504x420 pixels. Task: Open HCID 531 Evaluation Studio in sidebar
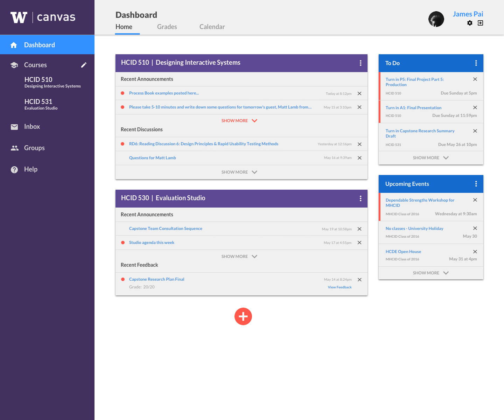point(41,104)
